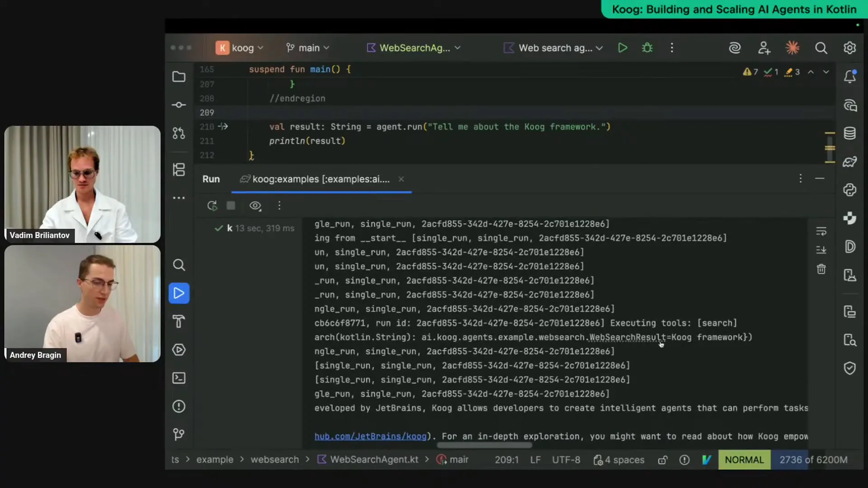Viewport: 868px width, 488px height.
Task: Toggle soft-wrap in the run console
Action: (x=821, y=231)
